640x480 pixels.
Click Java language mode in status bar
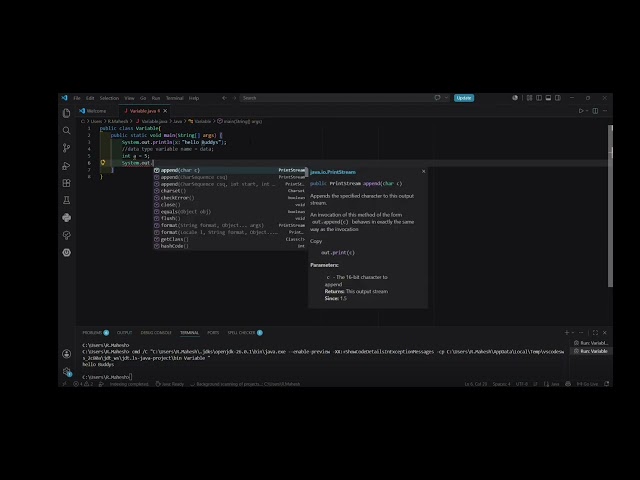coord(555,384)
